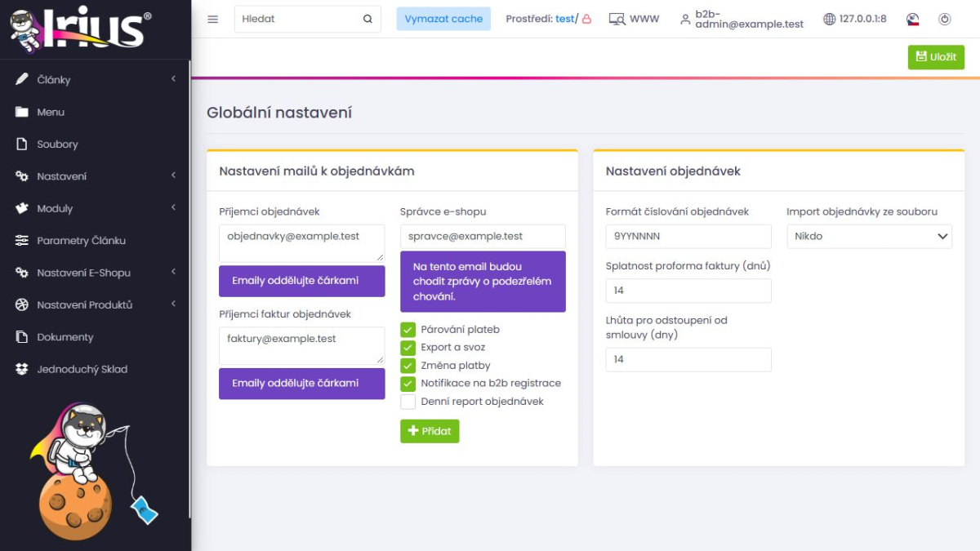Click the purple note about podezřelém chování
980x551 pixels.
pyautogui.click(x=483, y=282)
